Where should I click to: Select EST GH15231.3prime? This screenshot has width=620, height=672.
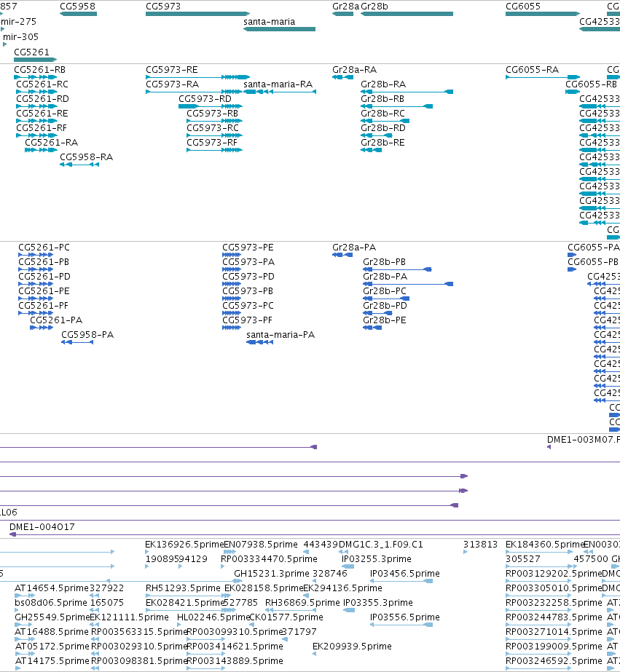[x=272, y=574]
